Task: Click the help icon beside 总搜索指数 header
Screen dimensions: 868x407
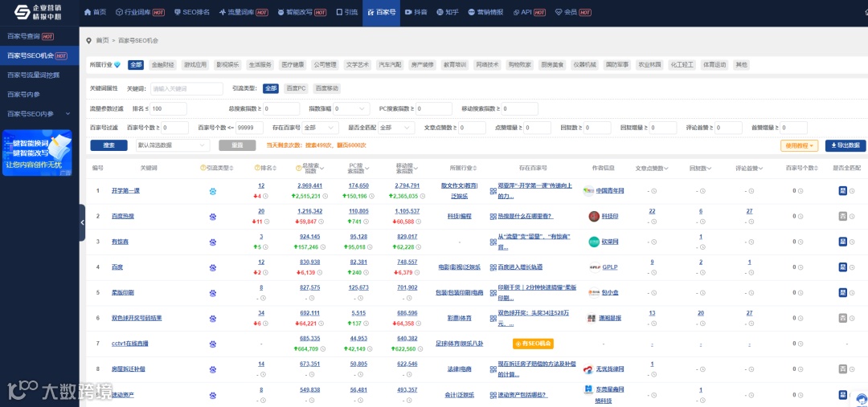Action: [x=300, y=168]
